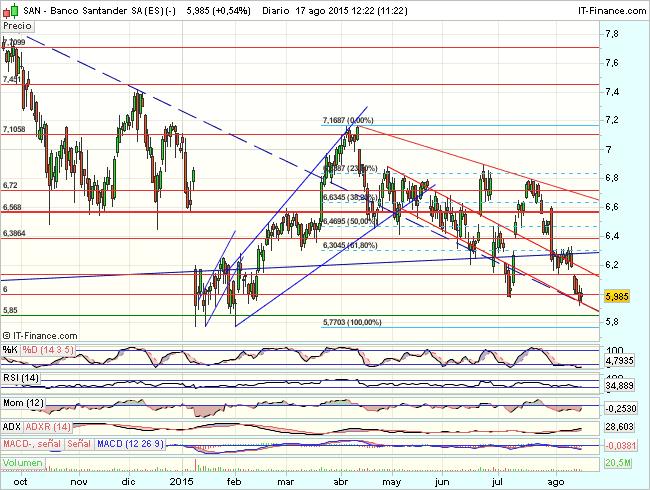
Task: Click the jul label on time axis
Action: coord(497,482)
